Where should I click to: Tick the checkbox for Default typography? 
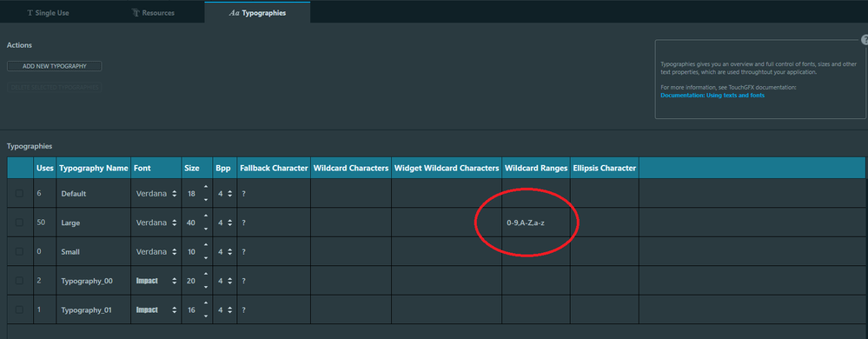coord(19,193)
